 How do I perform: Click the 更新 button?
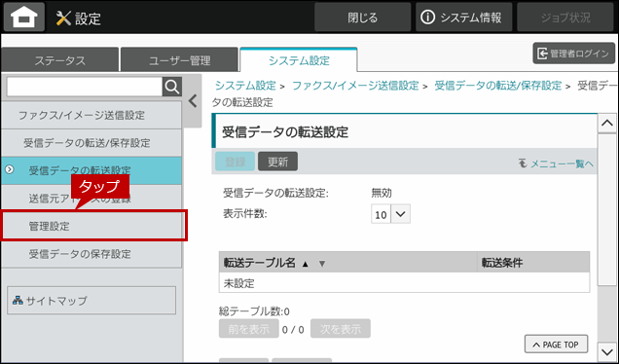(x=277, y=162)
